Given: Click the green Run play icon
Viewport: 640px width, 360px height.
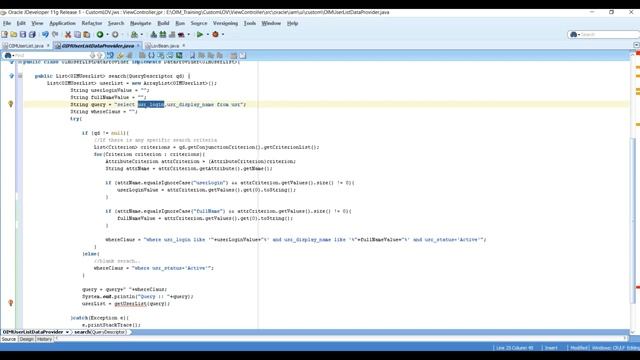Looking at the screenshot, I should tap(200, 35).
